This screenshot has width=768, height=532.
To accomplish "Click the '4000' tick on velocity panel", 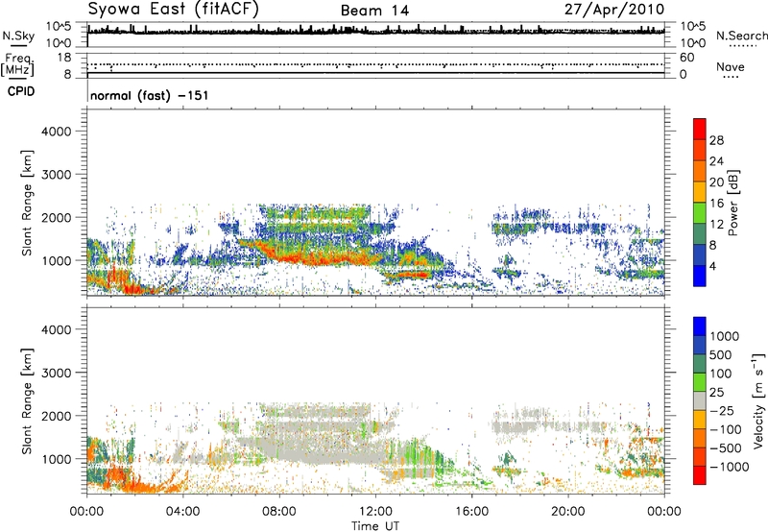I will pos(56,329).
